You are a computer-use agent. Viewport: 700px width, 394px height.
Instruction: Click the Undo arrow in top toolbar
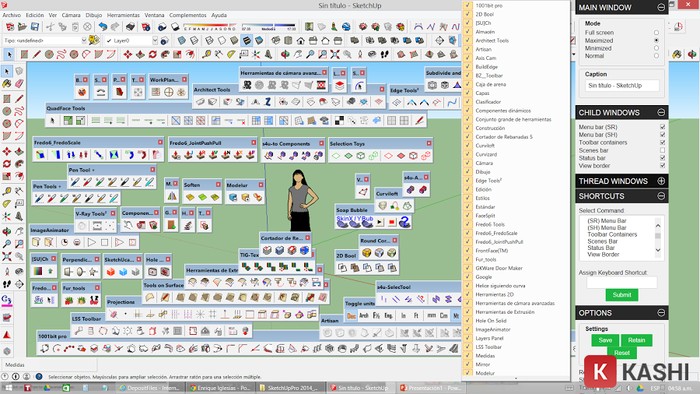click(x=103, y=27)
